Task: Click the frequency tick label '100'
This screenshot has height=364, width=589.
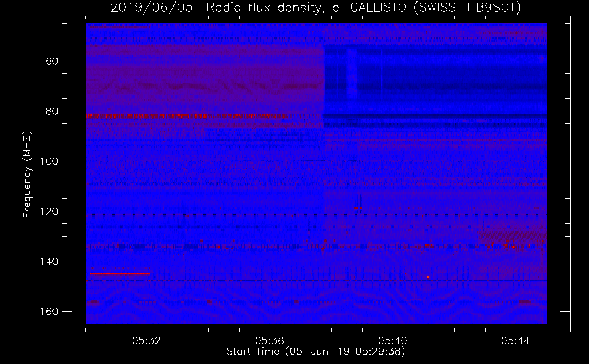Action: pos(49,161)
